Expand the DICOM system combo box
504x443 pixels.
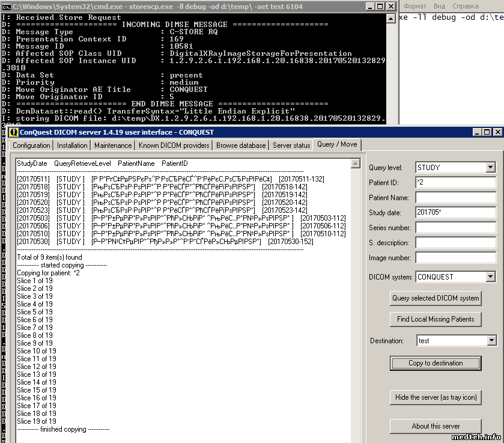click(491, 277)
